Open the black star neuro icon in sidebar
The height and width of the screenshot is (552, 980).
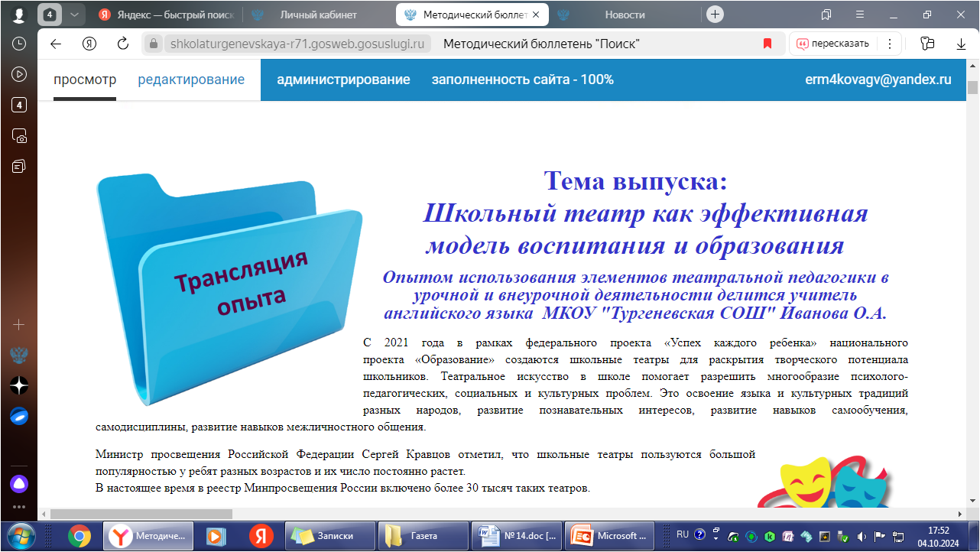click(x=19, y=385)
